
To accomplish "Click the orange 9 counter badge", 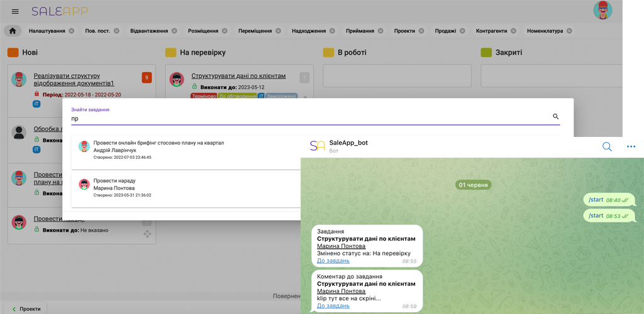I will pos(147,77).
